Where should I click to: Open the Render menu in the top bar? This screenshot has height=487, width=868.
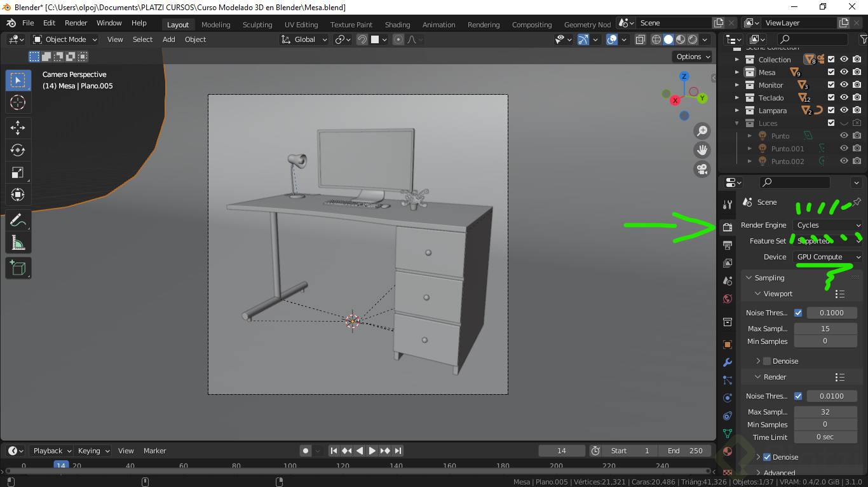pos(76,23)
